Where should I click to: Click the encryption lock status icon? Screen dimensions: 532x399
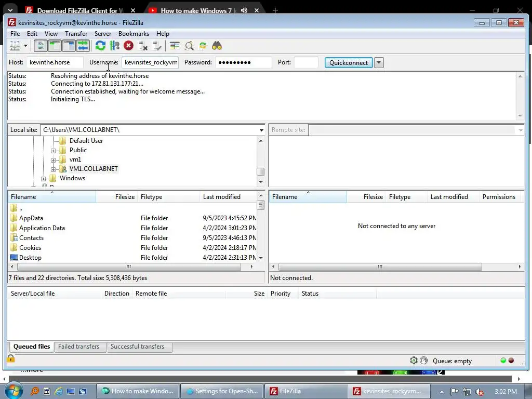point(10,358)
